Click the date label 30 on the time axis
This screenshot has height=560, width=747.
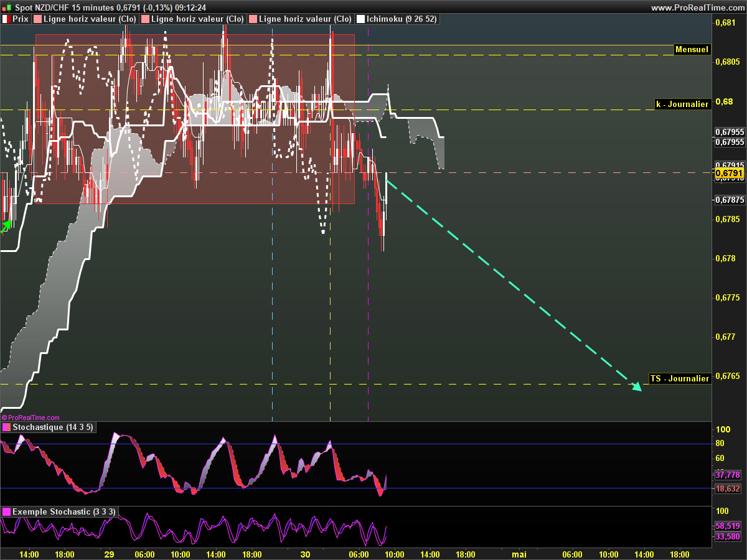pos(305,554)
